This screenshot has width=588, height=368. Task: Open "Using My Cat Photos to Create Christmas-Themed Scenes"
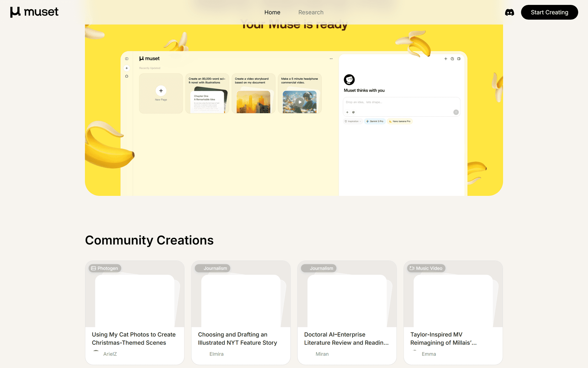point(134,339)
